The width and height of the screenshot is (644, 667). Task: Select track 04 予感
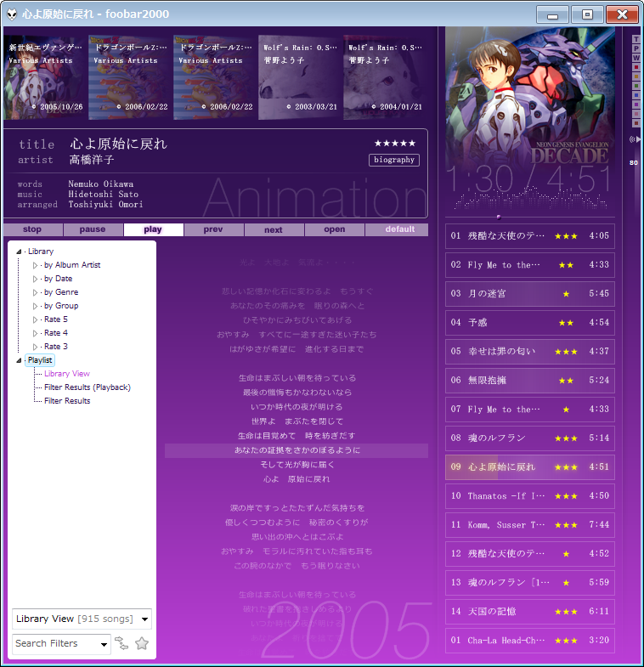[x=530, y=323]
